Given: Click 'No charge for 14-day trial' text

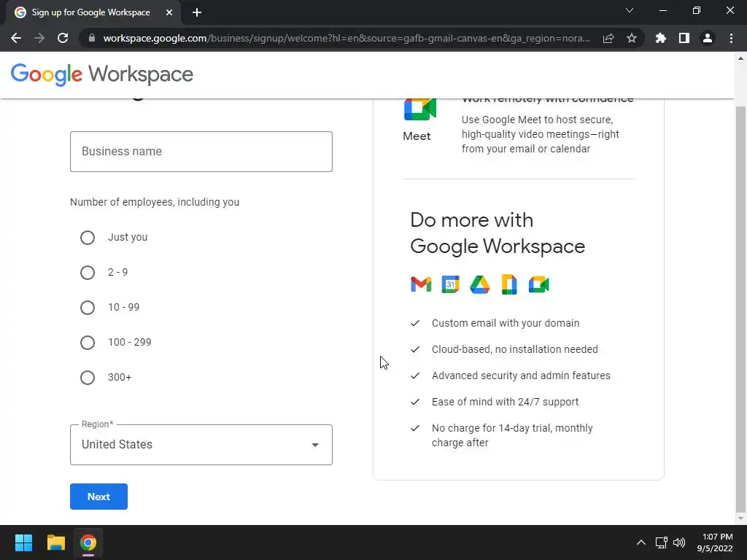Looking at the screenshot, I should pyautogui.click(x=491, y=428).
